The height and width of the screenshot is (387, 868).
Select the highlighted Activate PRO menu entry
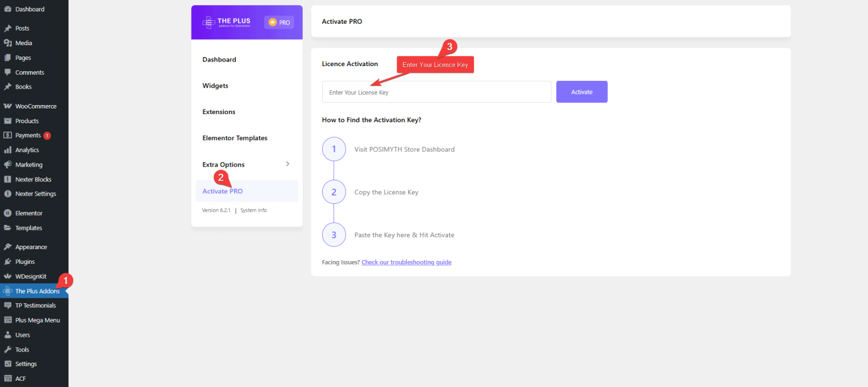coord(222,191)
